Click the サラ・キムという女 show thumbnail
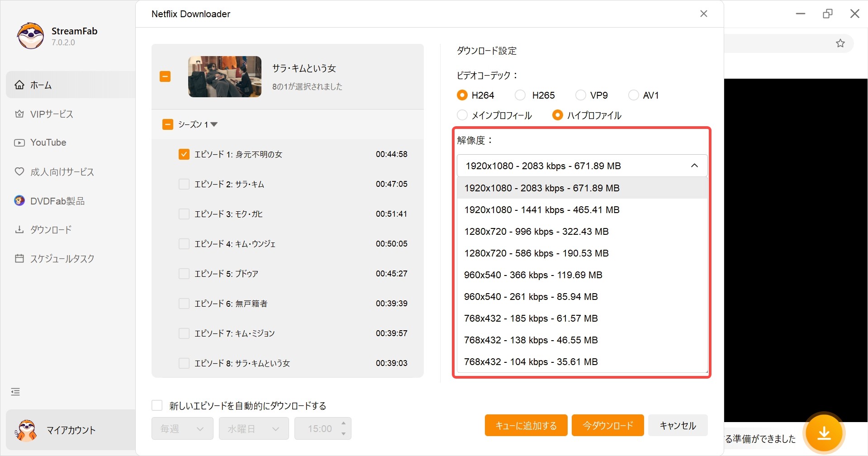The width and height of the screenshot is (868, 456). point(225,76)
